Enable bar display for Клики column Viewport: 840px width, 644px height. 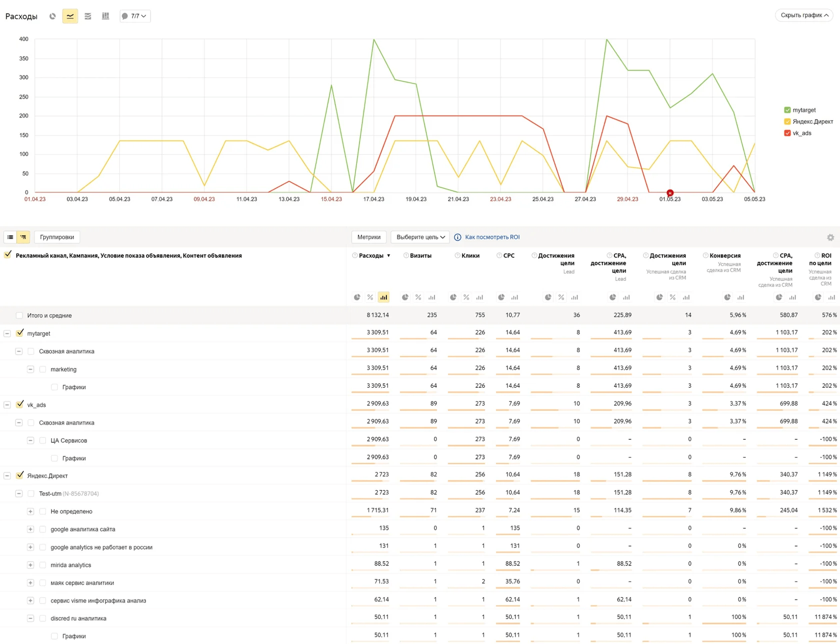(479, 297)
